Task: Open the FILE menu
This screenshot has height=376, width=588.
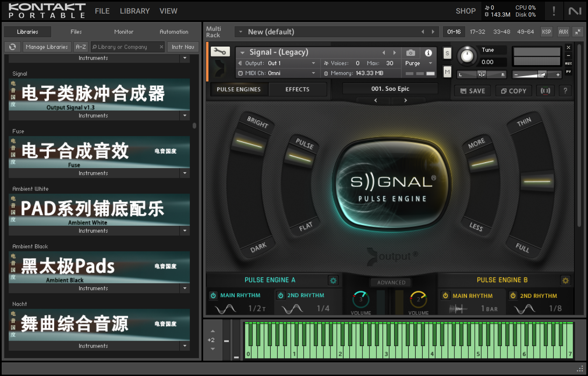Action: pos(102,11)
